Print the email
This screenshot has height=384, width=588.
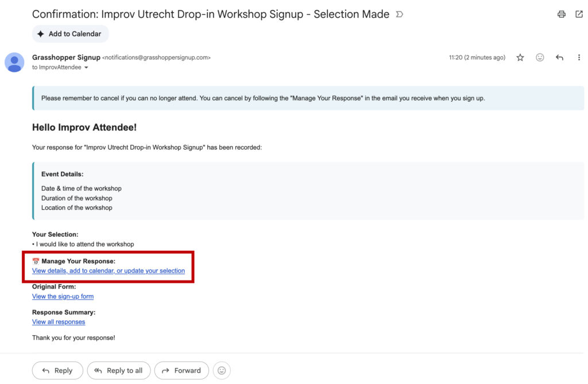[x=561, y=14]
